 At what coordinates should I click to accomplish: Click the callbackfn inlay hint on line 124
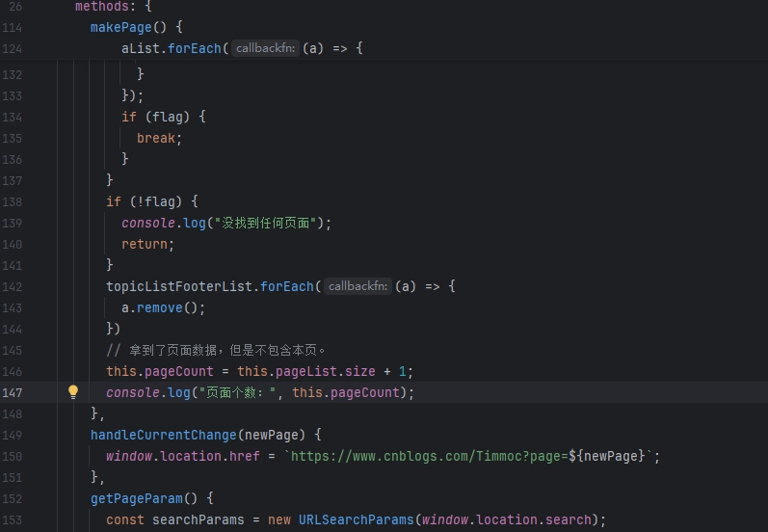pos(265,48)
